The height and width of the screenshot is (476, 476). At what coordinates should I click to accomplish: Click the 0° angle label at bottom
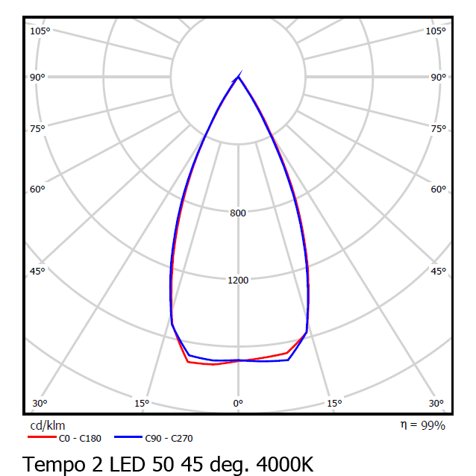(x=238, y=404)
